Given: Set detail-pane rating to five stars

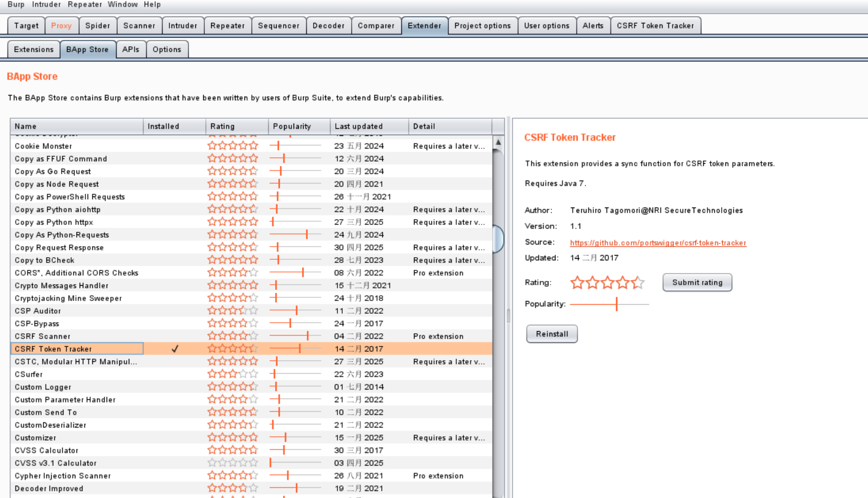Looking at the screenshot, I should coord(638,283).
